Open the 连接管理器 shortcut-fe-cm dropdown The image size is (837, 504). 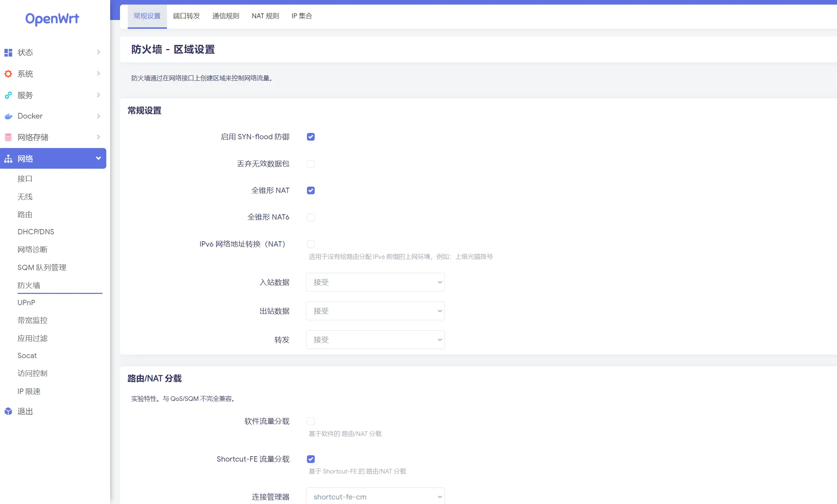[375, 497]
